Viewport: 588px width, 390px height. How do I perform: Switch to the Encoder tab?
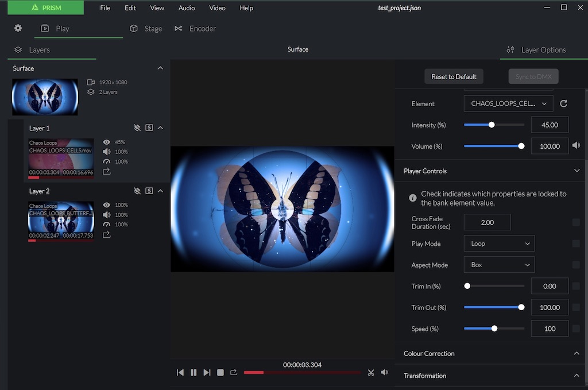tap(196, 28)
